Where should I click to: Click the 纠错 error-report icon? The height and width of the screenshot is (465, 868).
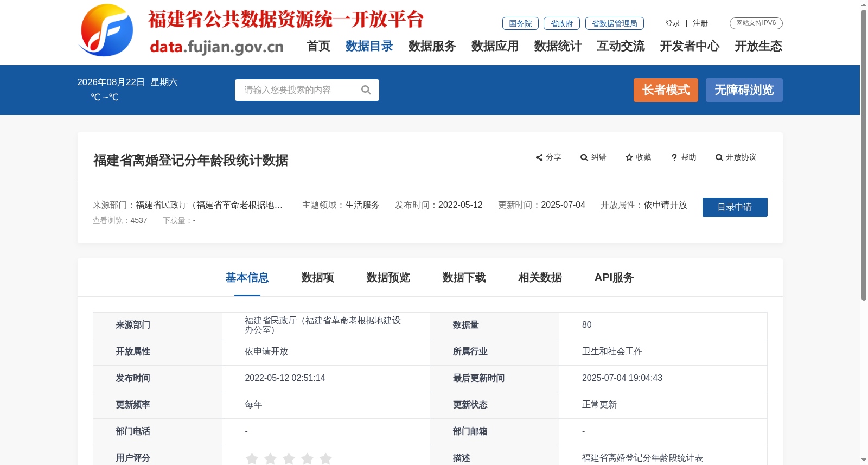click(584, 157)
